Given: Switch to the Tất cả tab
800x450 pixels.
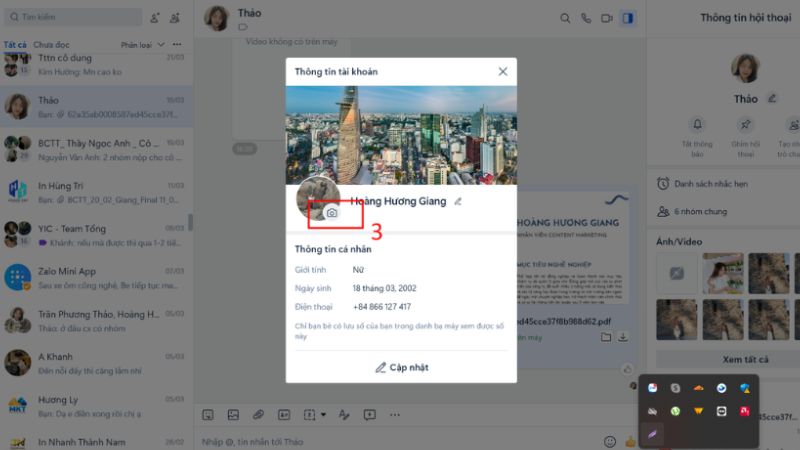Looking at the screenshot, I should (x=15, y=45).
